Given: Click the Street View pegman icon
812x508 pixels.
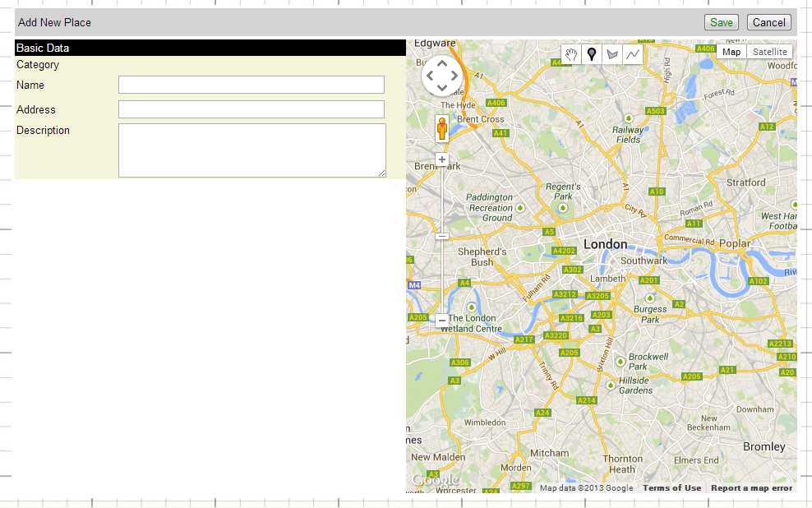Looking at the screenshot, I should click(x=441, y=128).
